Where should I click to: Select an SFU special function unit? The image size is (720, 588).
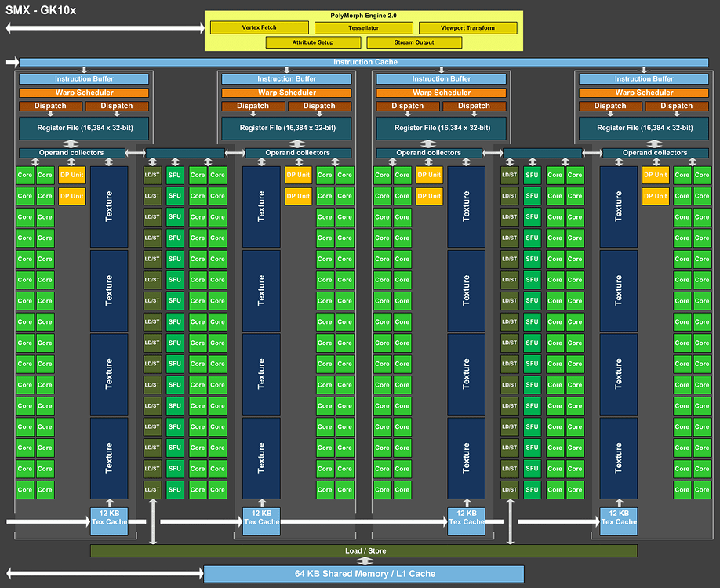[174, 175]
